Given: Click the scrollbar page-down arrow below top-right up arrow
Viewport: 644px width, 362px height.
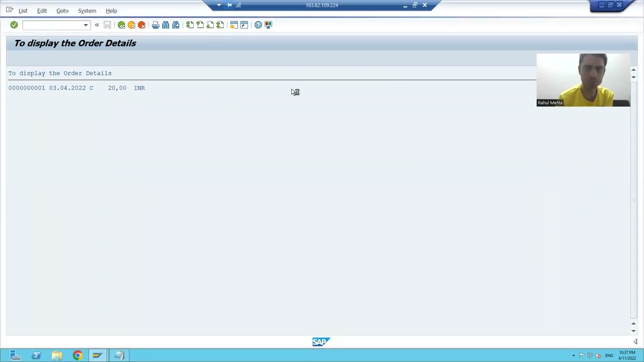Looking at the screenshot, I should click(x=633, y=77).
